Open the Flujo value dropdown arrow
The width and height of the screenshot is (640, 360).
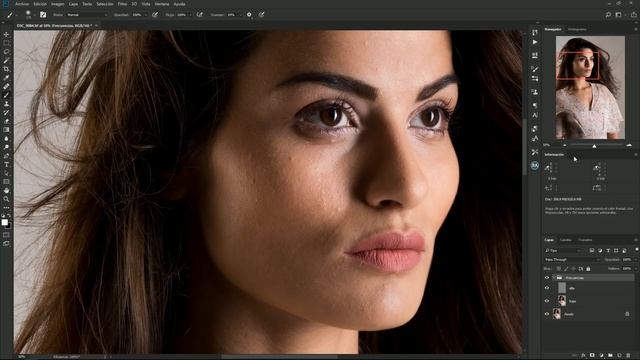pyautogui.click(x=190, y=15)
